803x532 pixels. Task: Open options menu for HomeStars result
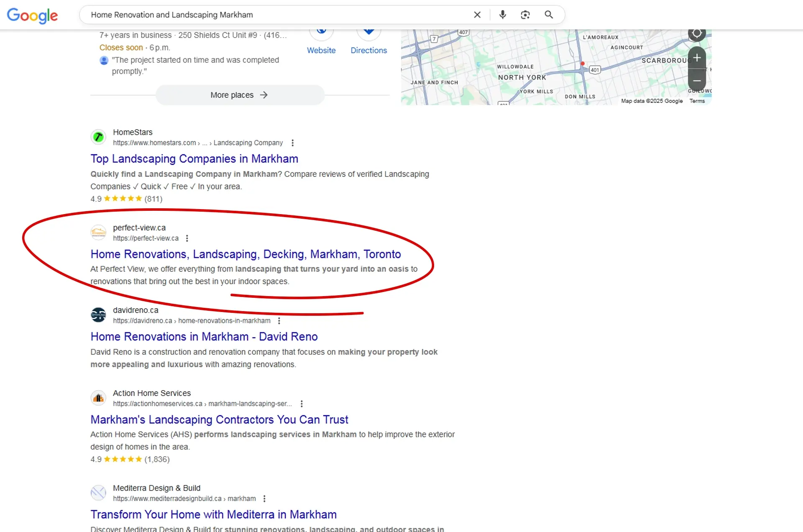[x=292, y=143]
